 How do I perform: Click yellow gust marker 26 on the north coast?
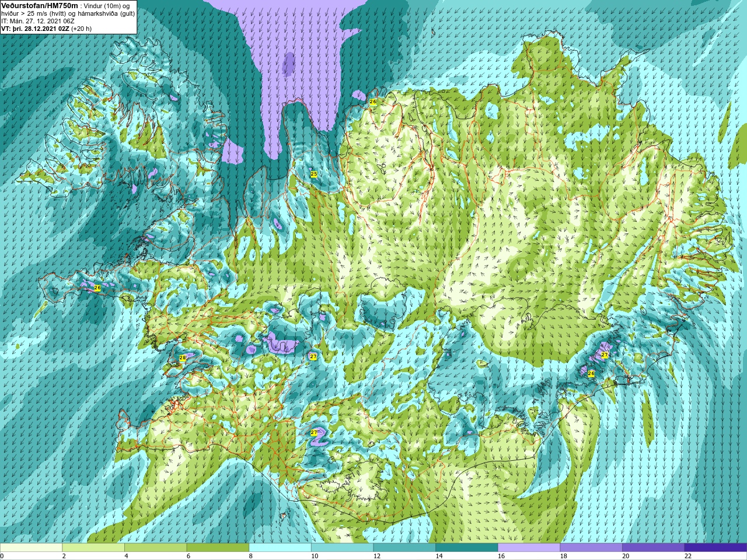[373, 101]
